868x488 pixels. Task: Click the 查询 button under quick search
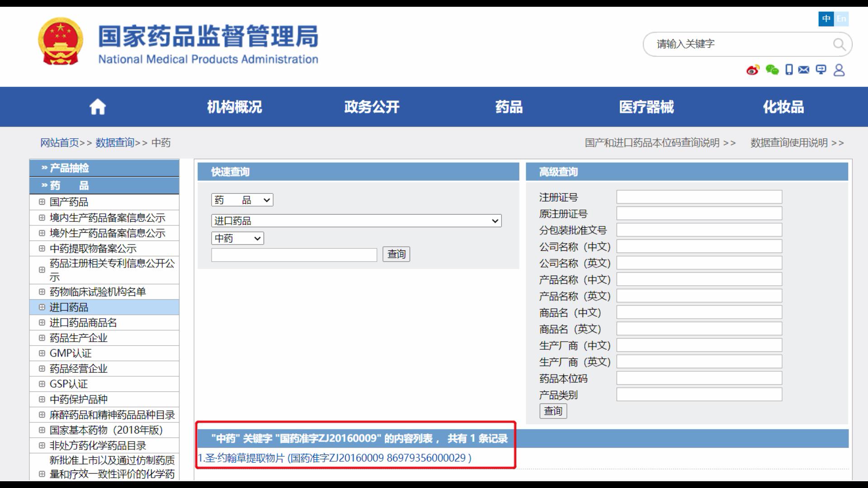[396, 254]
